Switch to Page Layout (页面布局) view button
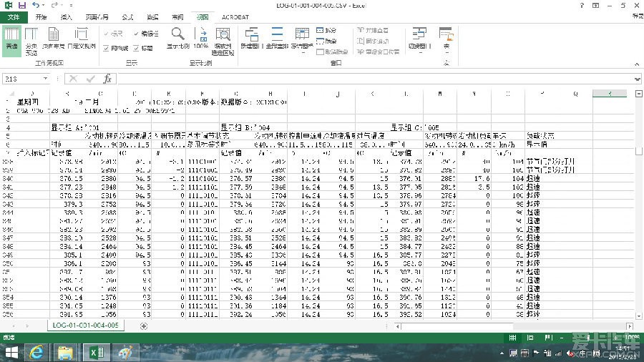644x362 pixels. (x=54, y=39)
